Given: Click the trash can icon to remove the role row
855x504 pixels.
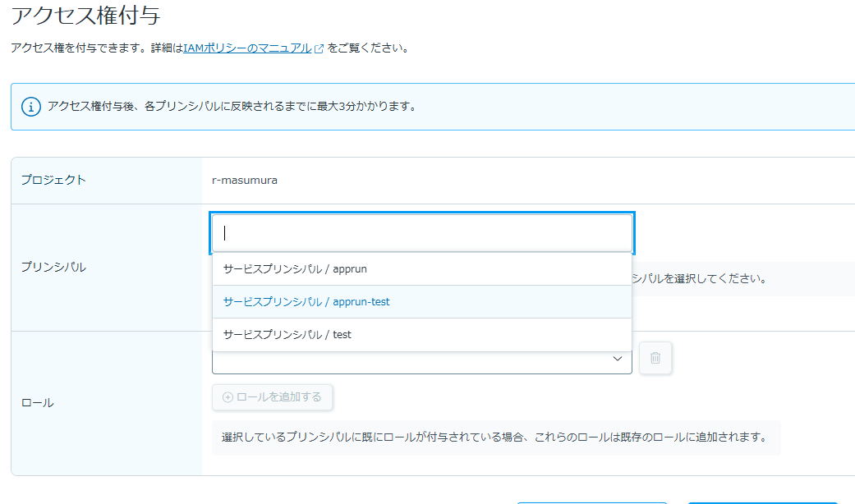Looking at the screenshot, I should pyautogui.click(x=655, y=358).
